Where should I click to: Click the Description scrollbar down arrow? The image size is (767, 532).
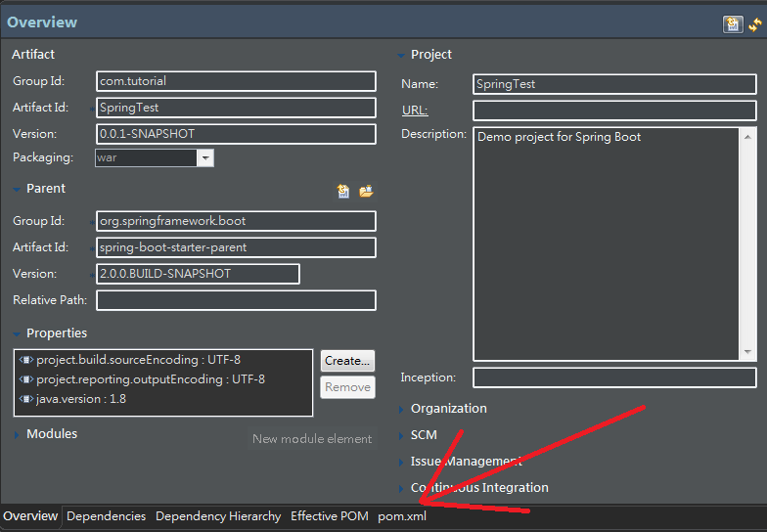747,352
